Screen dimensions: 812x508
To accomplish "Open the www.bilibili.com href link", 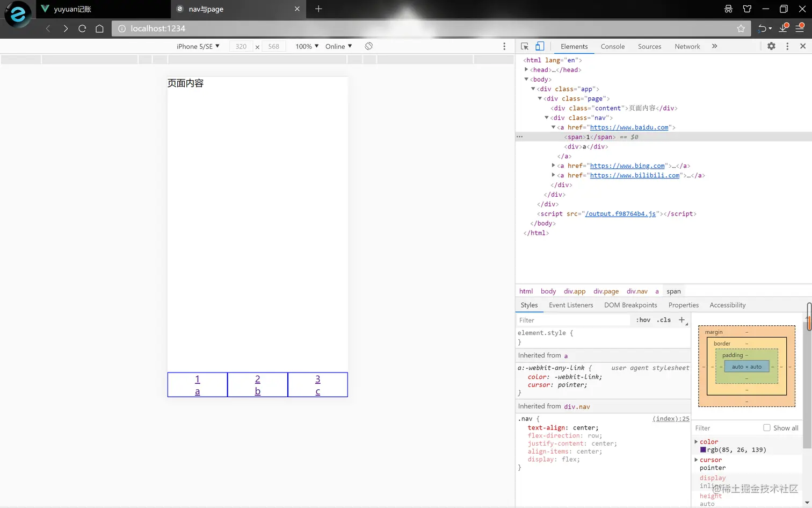I will 635,175.
